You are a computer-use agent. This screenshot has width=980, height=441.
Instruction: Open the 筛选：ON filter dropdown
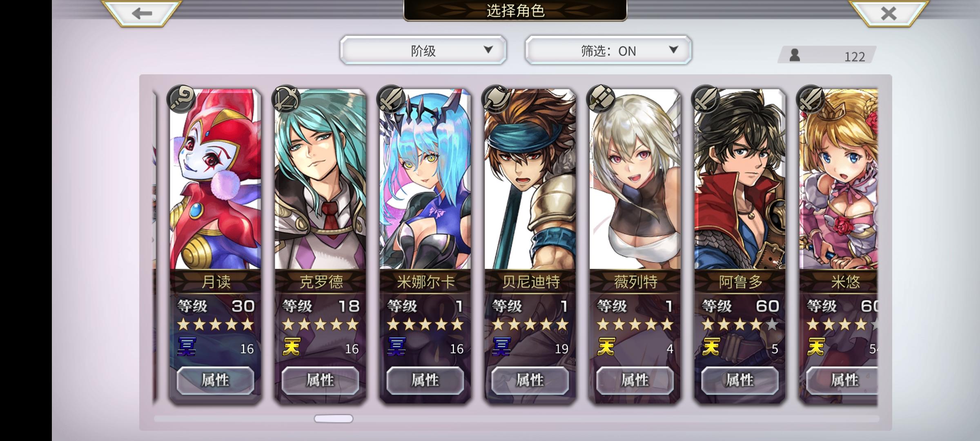coord(608,50)
